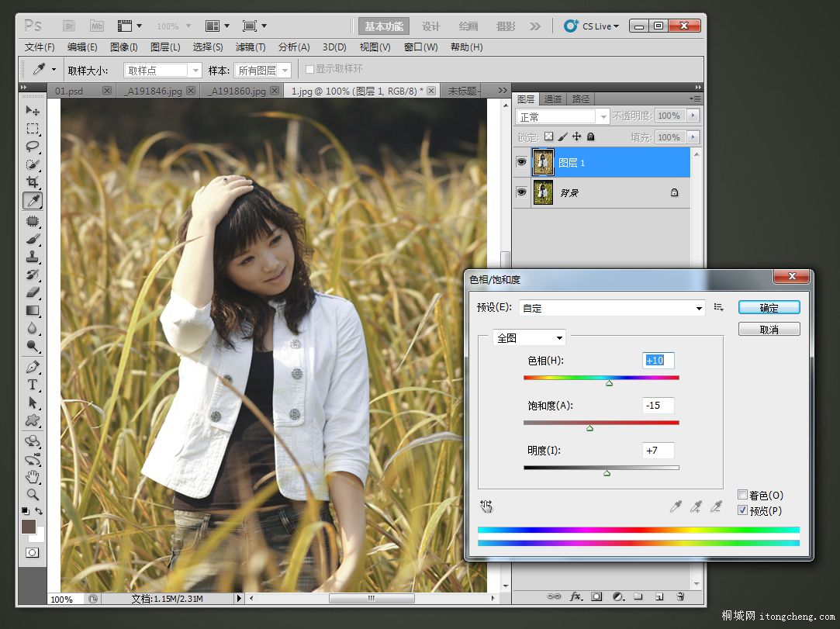The width and height of the screenshot is (840, 629).
Task: Select the Eraser tool
Action: pos(33,292)
